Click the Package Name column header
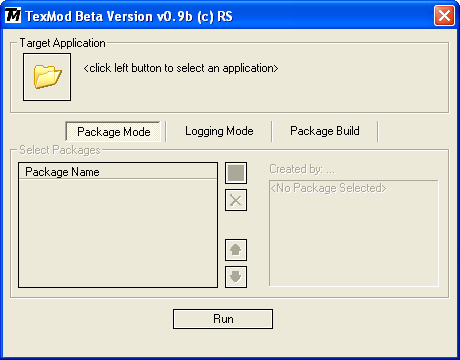 coord(118,172)
